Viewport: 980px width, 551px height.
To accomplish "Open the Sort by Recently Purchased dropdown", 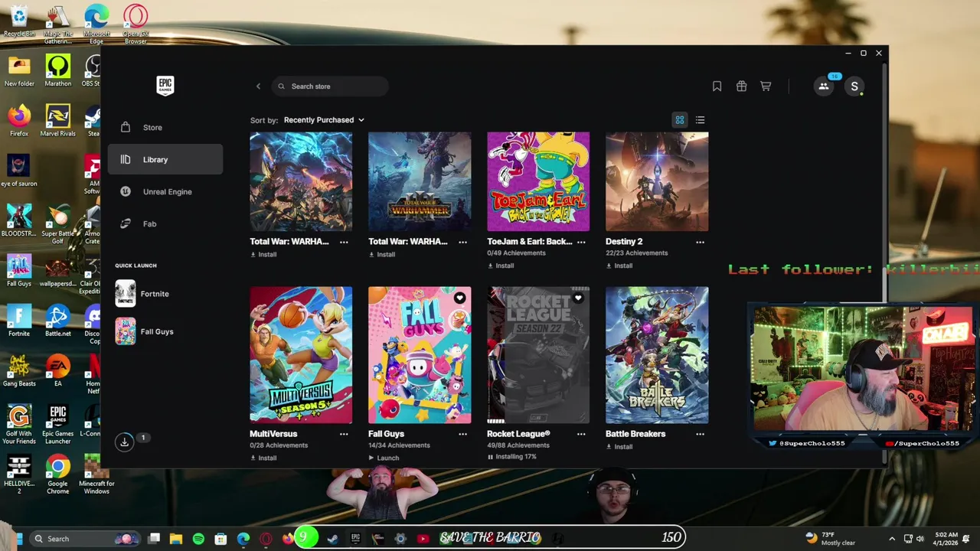I will 324,120.
